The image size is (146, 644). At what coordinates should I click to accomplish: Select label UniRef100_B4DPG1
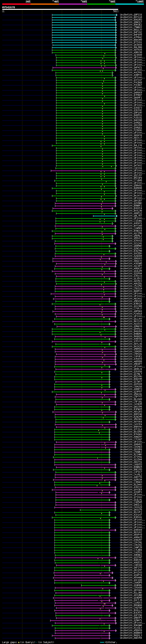[131, 115]
